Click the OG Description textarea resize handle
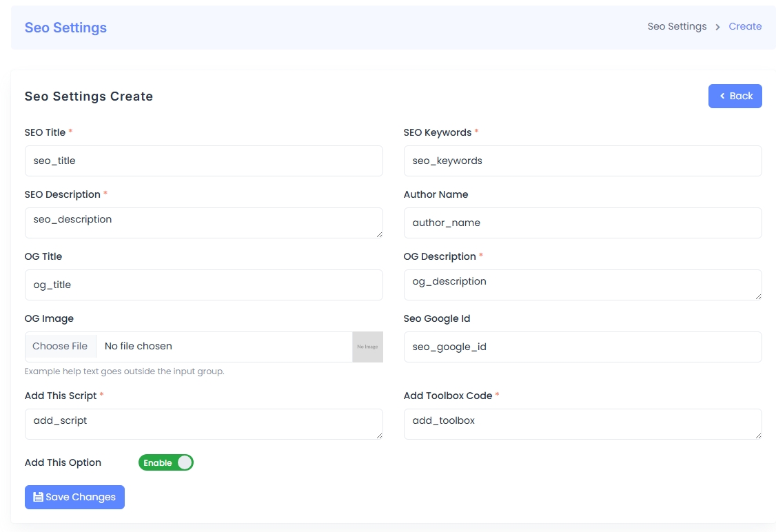This screenshot has height=532, width=776. 758,296
